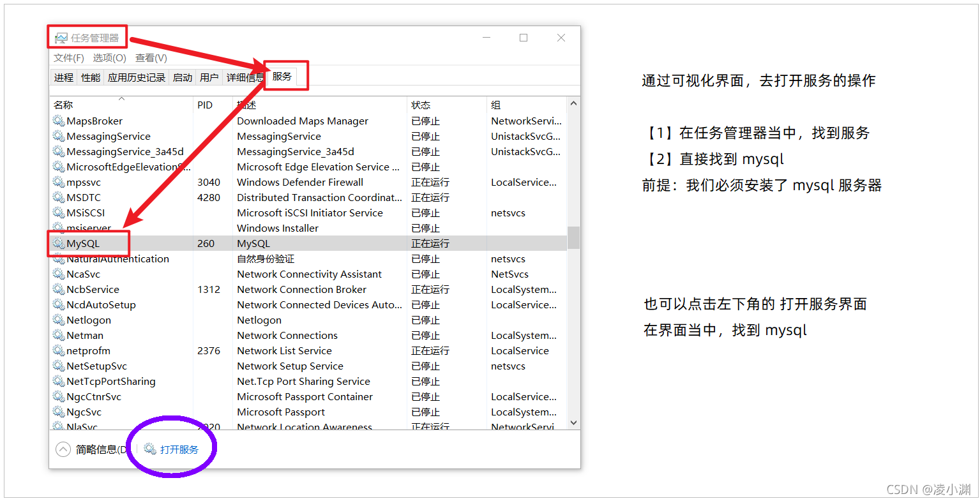Click the Network Connection Broker description
Viewport: 980px width, 501px height.
click(x=301, y=289)
